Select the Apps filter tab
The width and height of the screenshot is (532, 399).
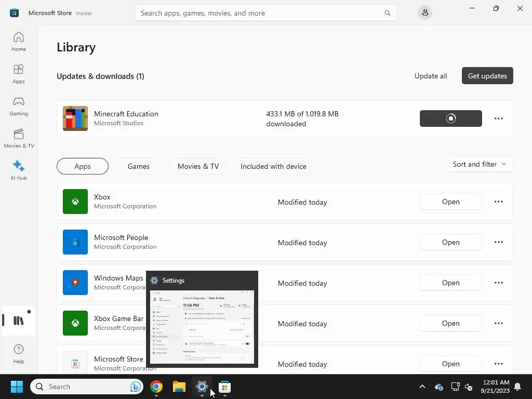(83, 166)
